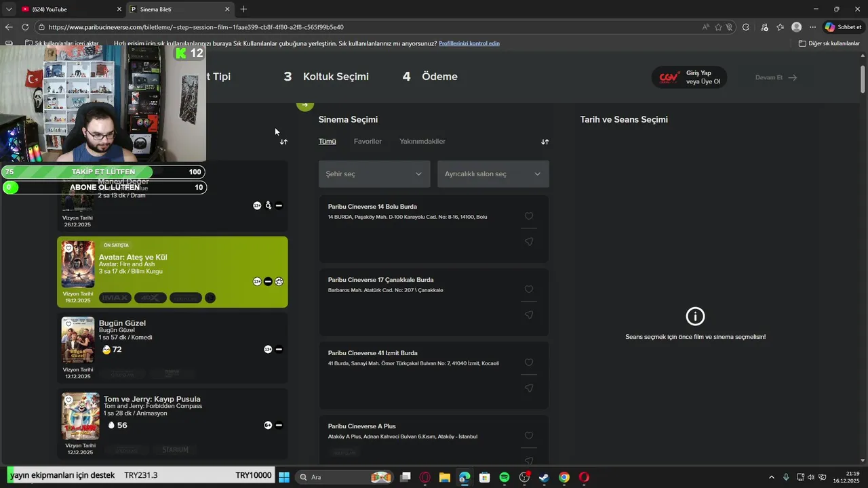
Task: Switch to the Yakınımdakiler cinema tab
Action: coord(422,141)
